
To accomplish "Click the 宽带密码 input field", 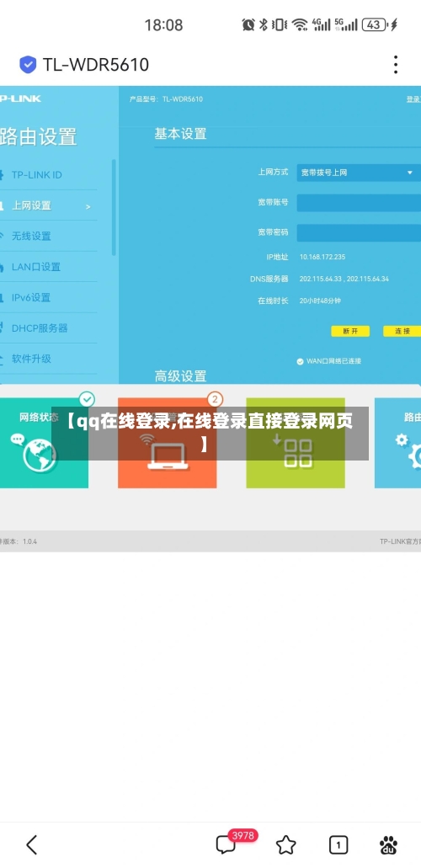I will click(359, 232).
